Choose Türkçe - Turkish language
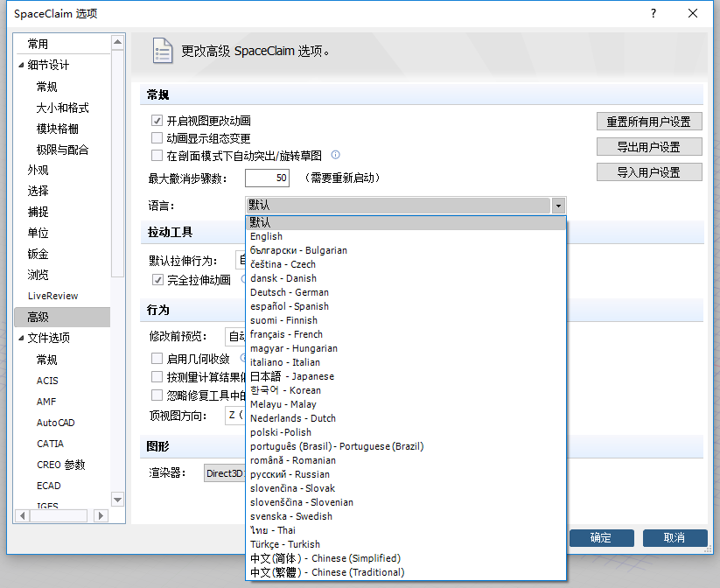The height and width of the screenshot is (588, 720). (406, 544)
